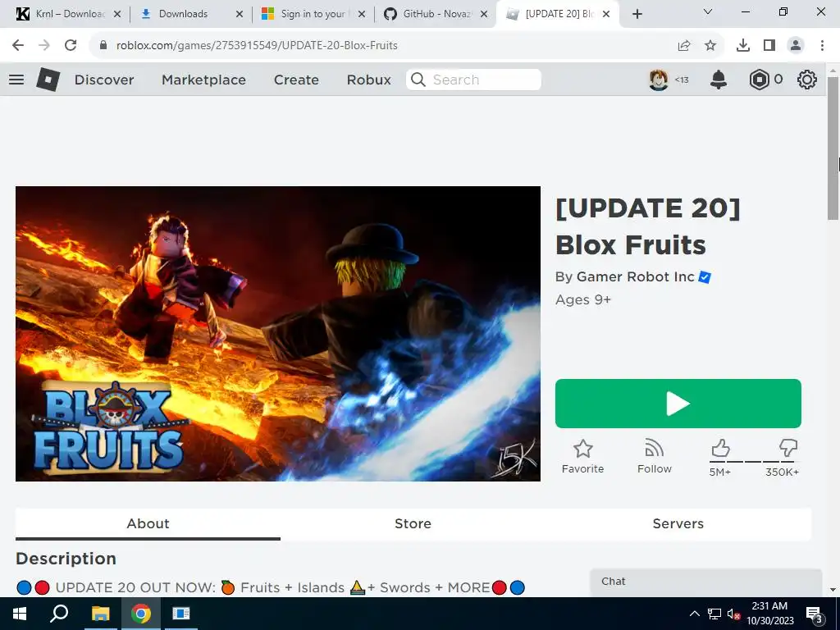This screenshot has height=630, width=840.
Task: Open File Explorer from the taskbar
Action: [100, 614]
